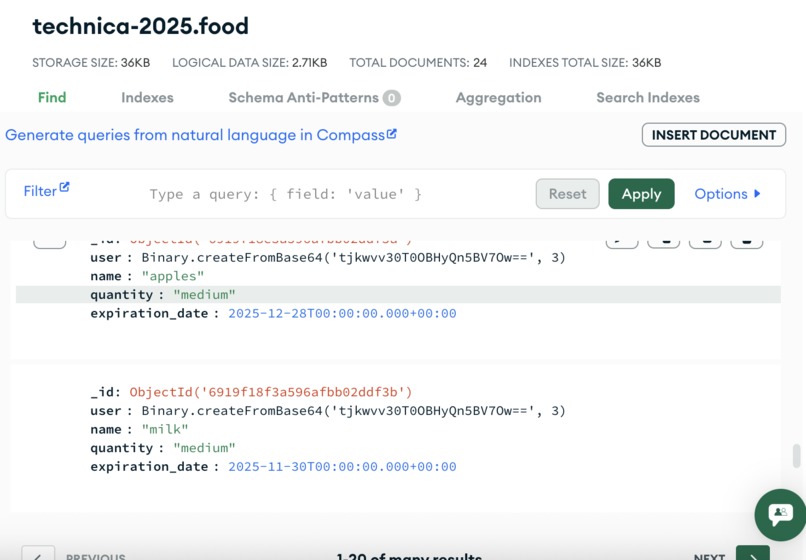Viewport: 806px width, 560px height.
Task: Go to previous results page arrow
Action: (38, 554)
